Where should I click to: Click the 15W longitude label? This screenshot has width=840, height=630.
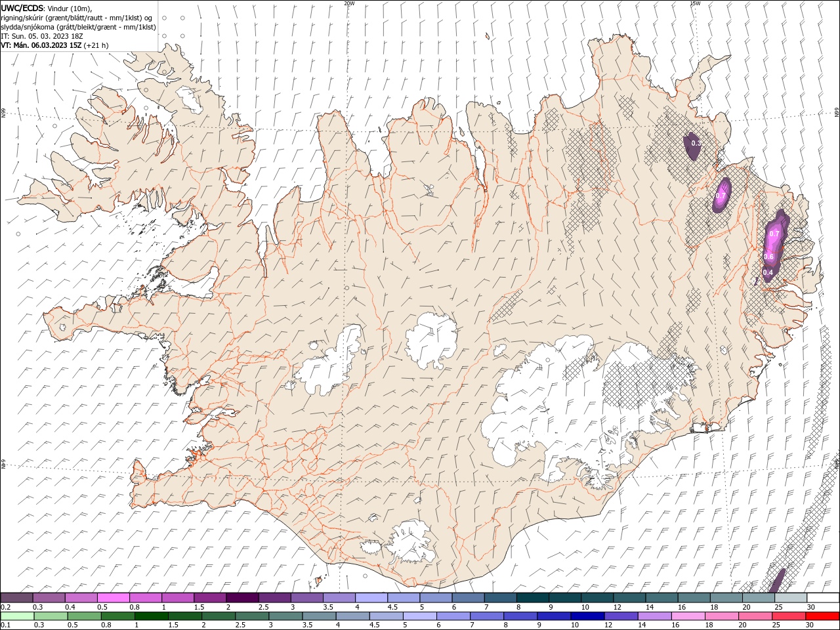pyautogui.click(x=695, y=3)
